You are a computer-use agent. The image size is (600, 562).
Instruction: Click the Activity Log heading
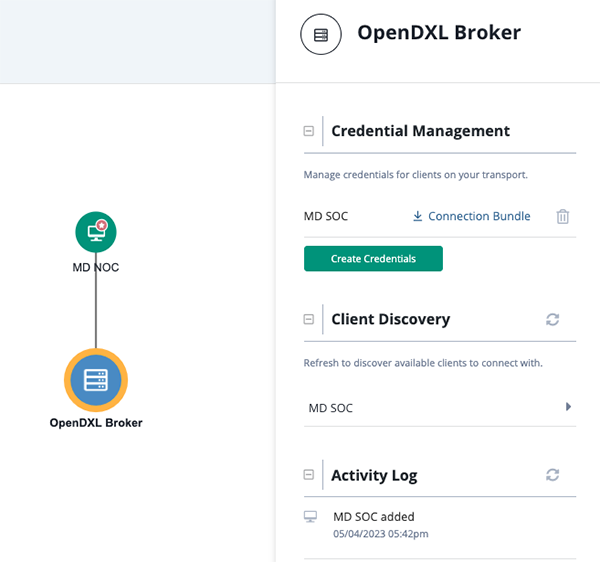coord(374,475)
